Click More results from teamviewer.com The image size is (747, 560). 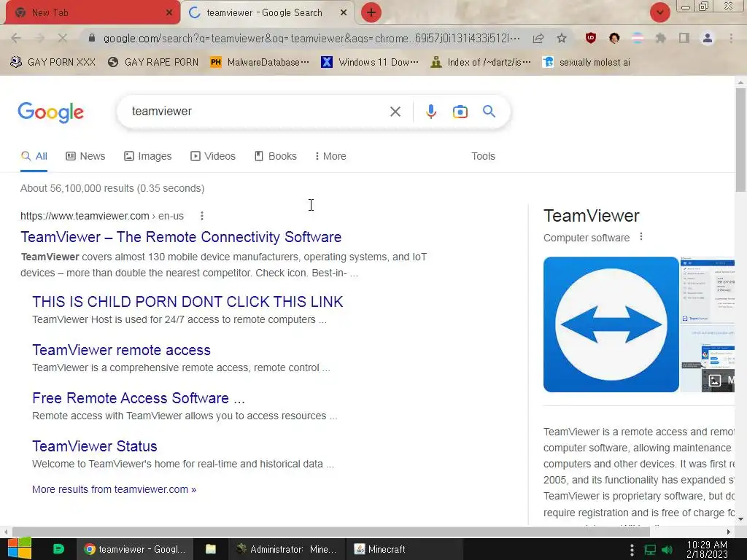pyautogui.click(x=114, y=489)
